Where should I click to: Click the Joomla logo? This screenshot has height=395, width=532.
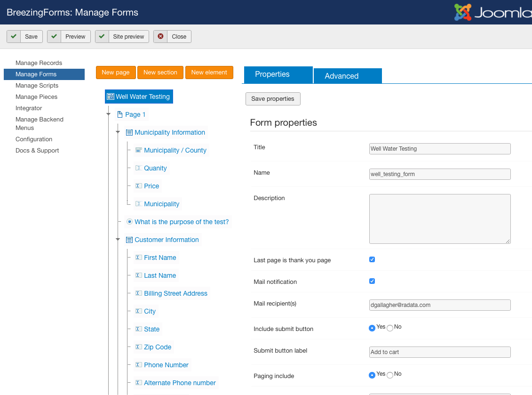[492, 12]
